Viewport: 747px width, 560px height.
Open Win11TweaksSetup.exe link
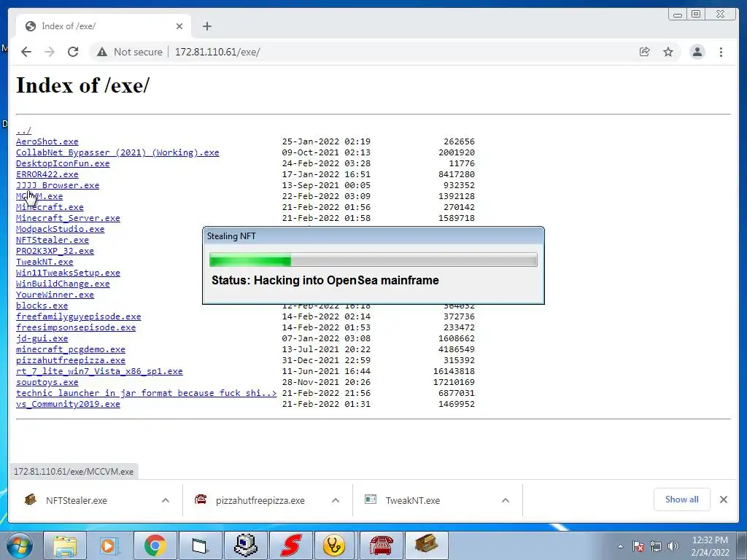68,273
